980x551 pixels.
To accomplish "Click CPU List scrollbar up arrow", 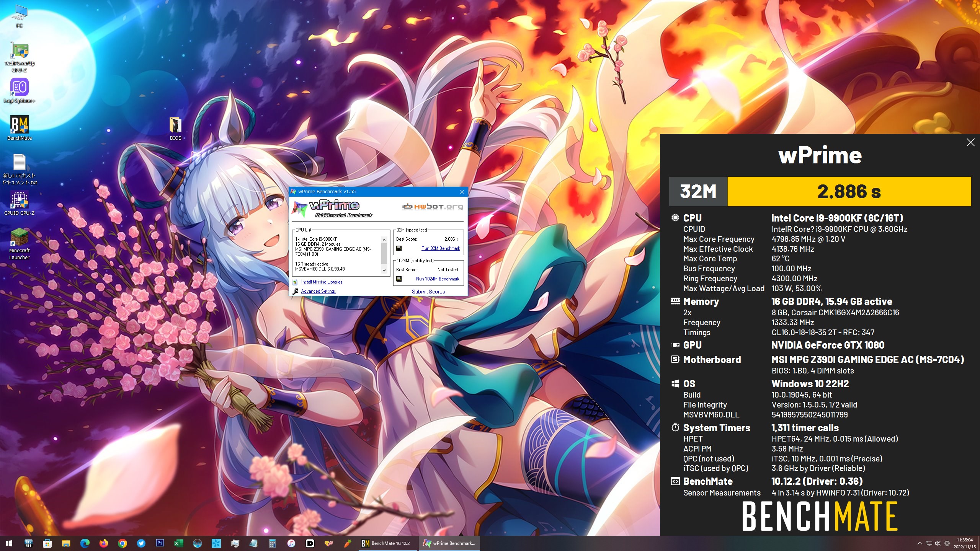I will 384,240.
